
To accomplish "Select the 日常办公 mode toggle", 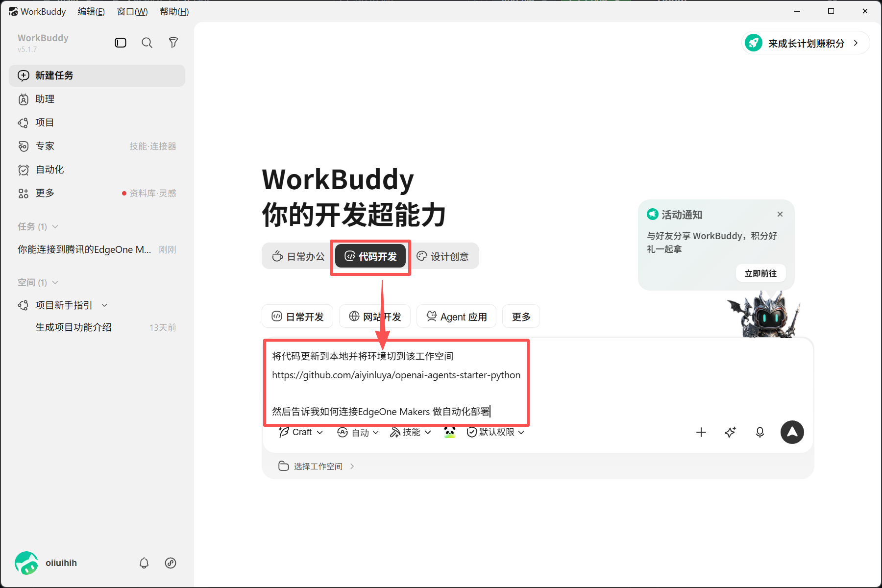I will (298, 256).
